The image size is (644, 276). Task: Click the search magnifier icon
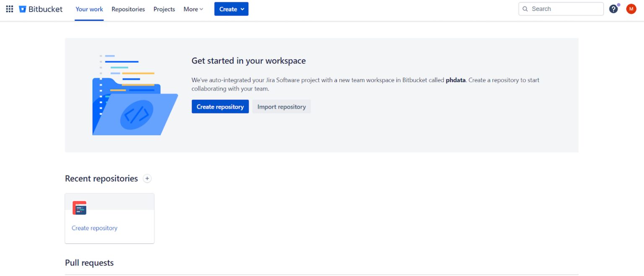(525, 9)
